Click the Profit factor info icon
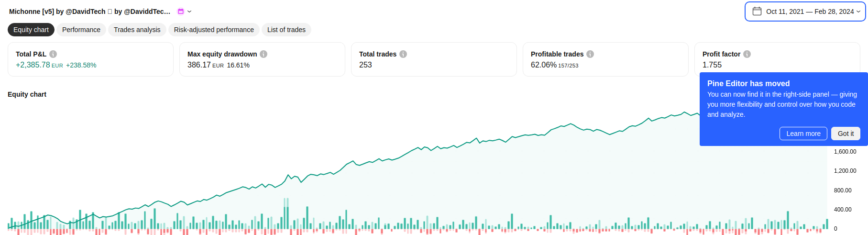The height and width of the screenshot is (235, 868). coord(747,54)
